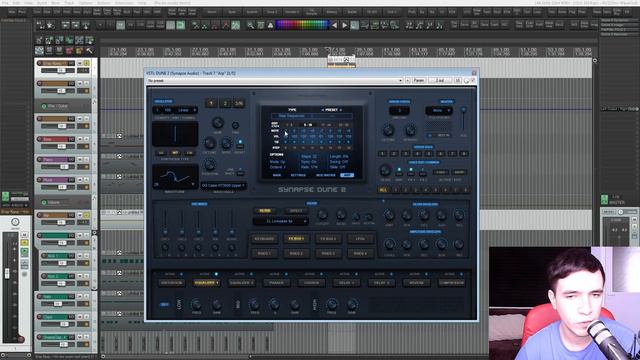Select the EQUALIZER 2 effect tab
Image resolution: width=640 pixels, height=360 pixels.
241,283
